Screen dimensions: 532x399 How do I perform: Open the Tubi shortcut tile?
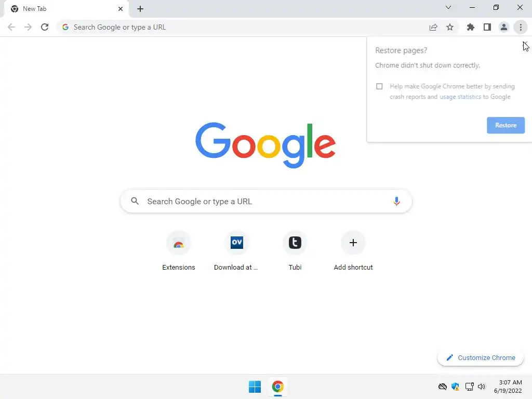point(295,251)
